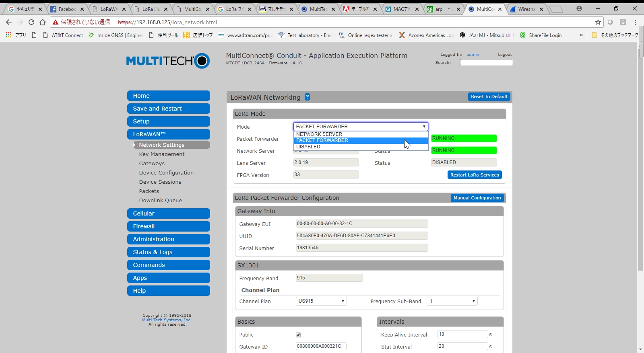Select DISABLED mode option

361,147
